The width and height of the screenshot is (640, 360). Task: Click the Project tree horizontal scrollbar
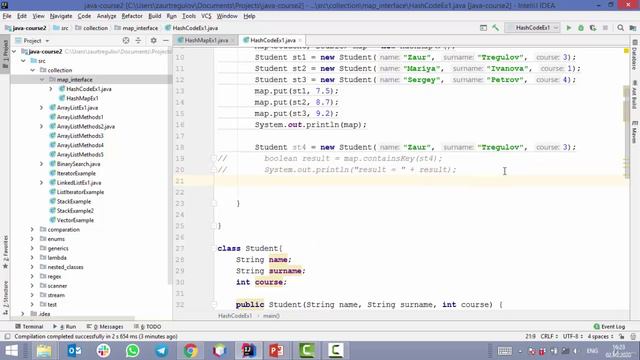click(73, 317)
